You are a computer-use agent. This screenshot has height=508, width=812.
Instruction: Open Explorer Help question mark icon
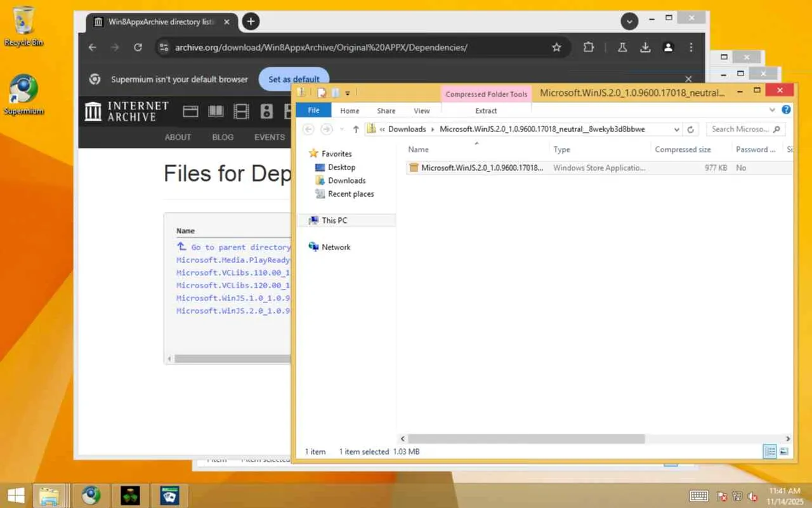click(x=787, y=110)
